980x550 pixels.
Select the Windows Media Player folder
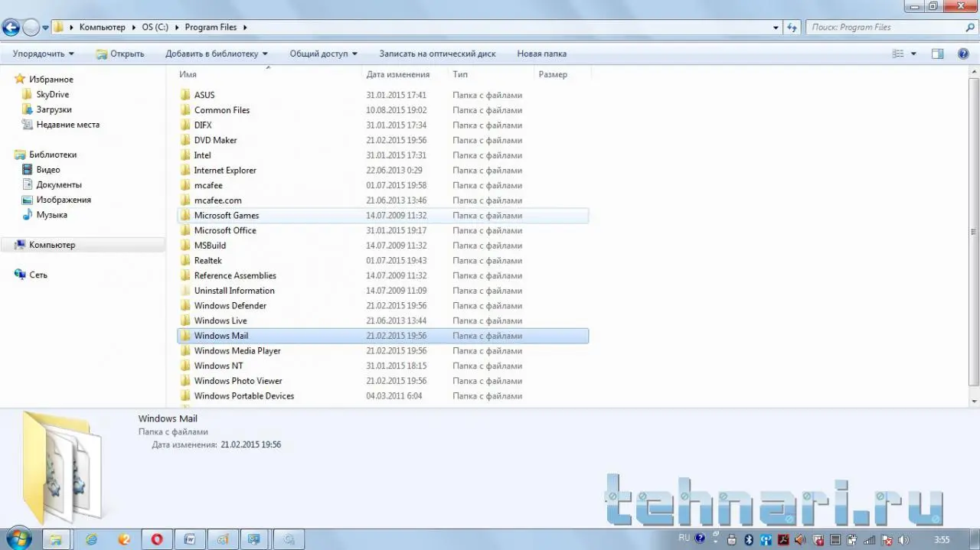click(237, 351)
